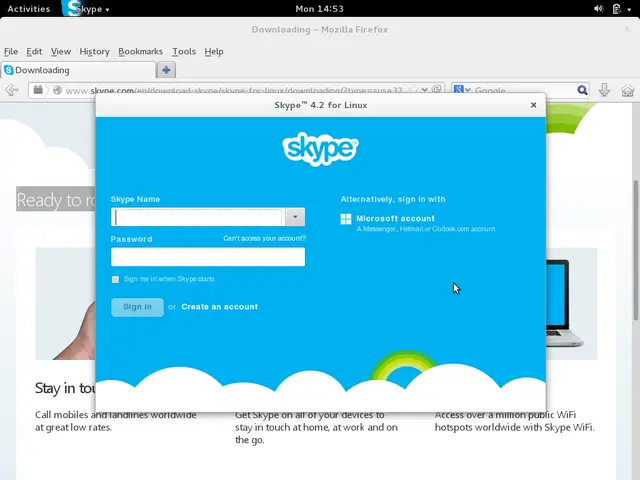The width and height of the screenshot is (640, 480).
Task: Click the 'Stay in' heading on webpage
Action: click(x=65, y=388)
